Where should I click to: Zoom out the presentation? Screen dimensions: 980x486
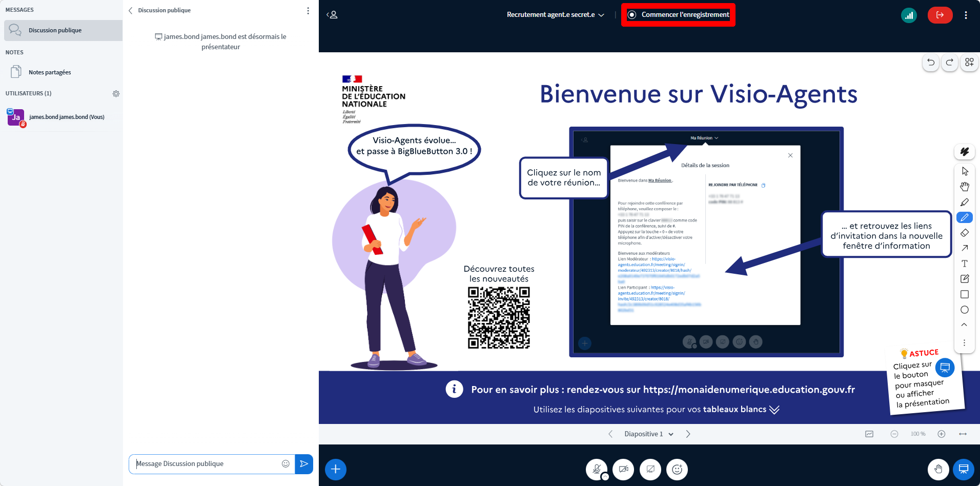click(x=894, y=434)
